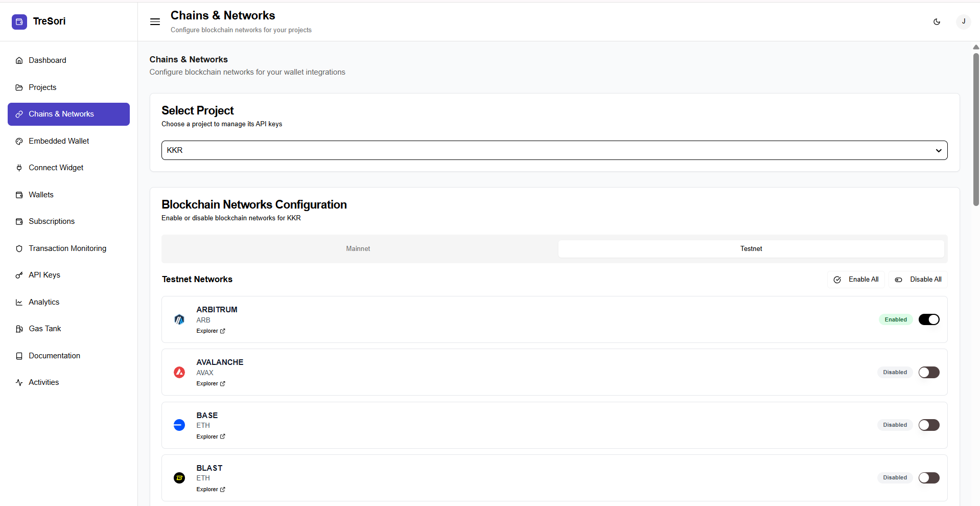Click the TreSori logo icon

point(19,21)
